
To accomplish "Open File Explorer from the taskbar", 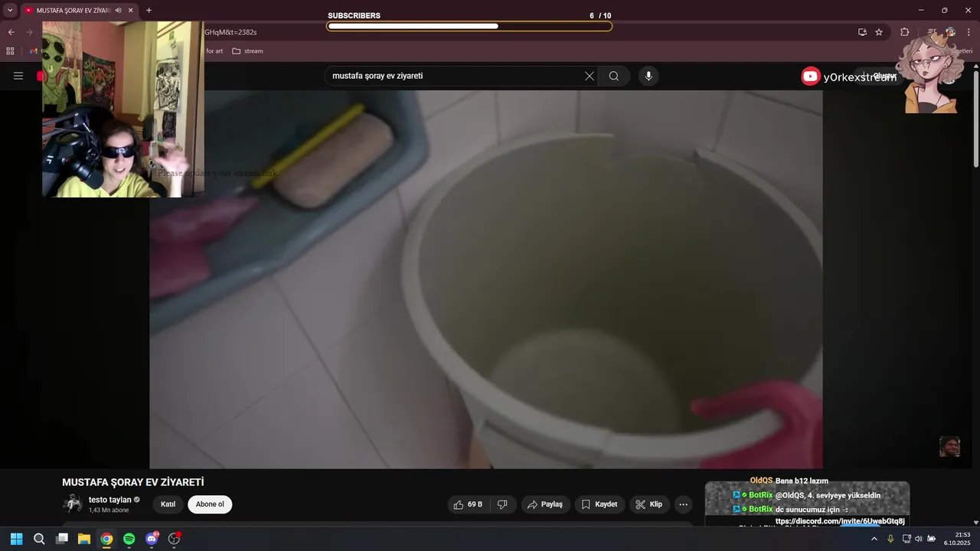I will point(84,539).
